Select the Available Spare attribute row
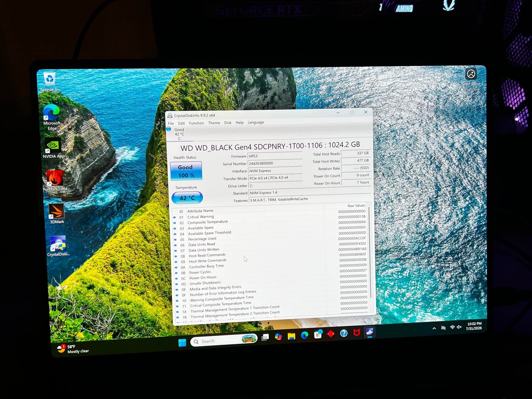532x399 pixels. click(x=270, y=225)
